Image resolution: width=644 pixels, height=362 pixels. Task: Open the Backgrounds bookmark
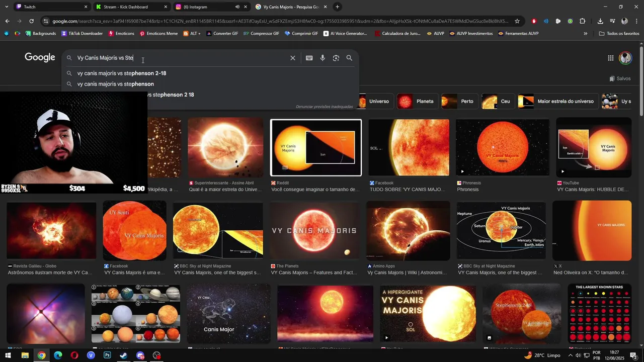(x=40, y=34)
